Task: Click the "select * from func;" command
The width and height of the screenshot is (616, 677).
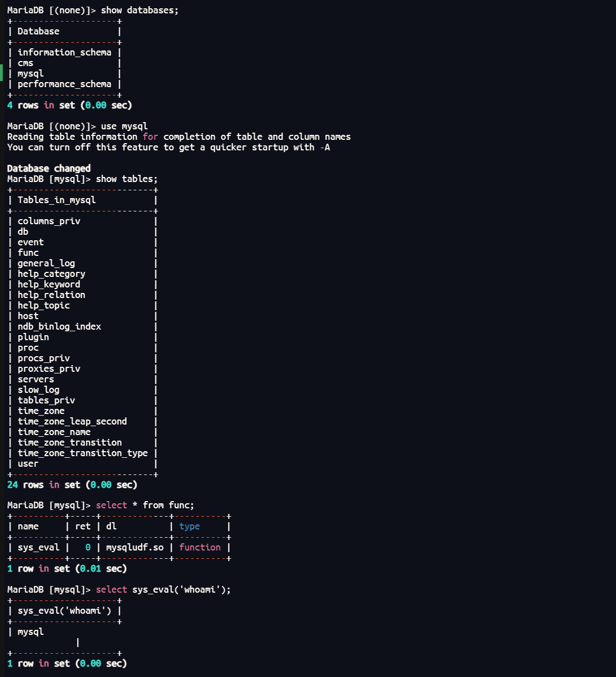Action: pos(145,505)
